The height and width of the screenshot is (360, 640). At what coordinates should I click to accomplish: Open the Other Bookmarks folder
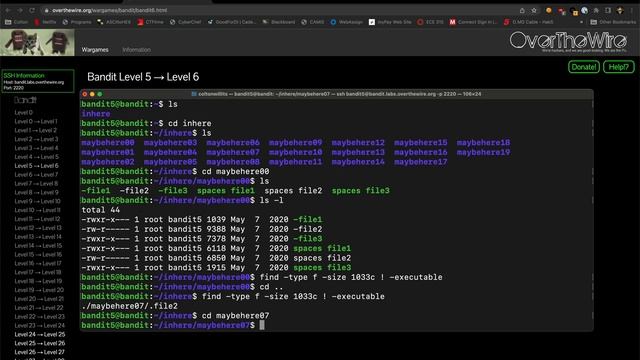[x=613, y=22]
